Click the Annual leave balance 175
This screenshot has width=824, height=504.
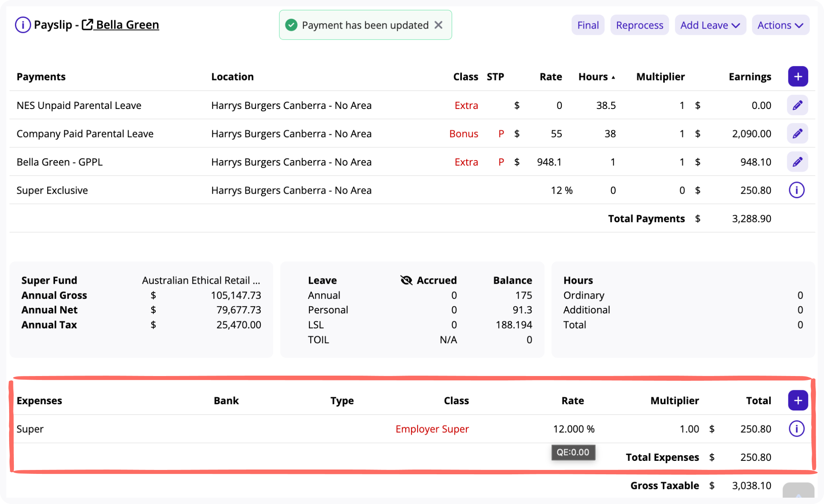coord(523,295)
